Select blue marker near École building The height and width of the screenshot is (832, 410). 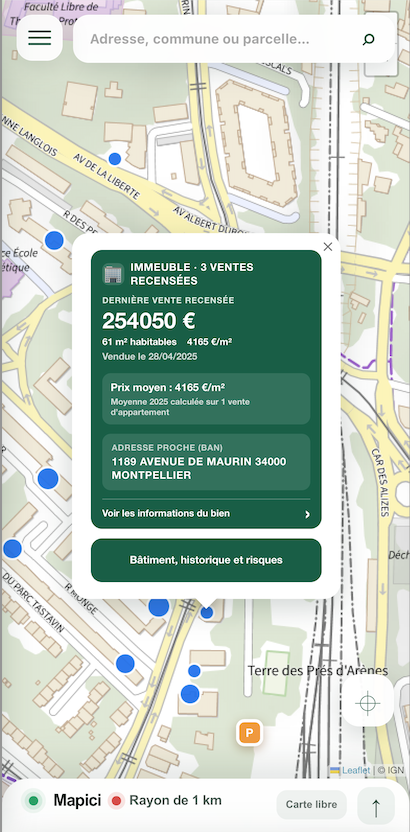coord(54,240)
